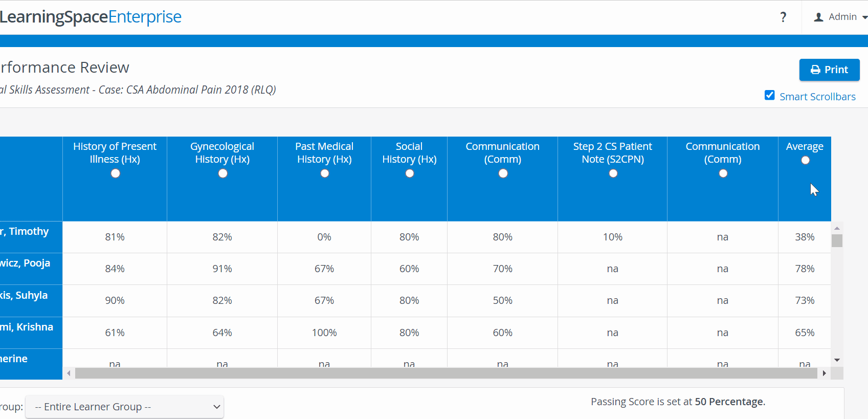Click the vertical table scrollbar thumb
The image size is (868, 419).
(837, 240)
